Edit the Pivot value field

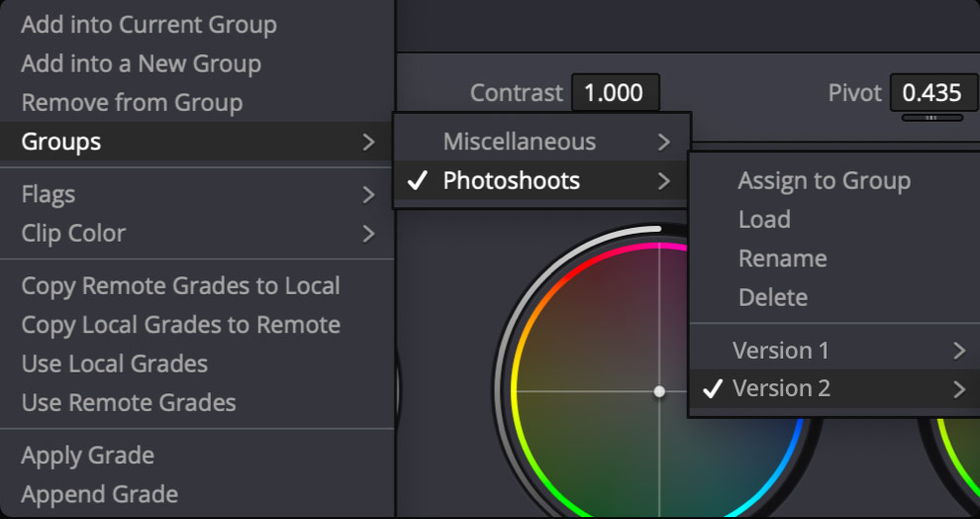(933, 92)
